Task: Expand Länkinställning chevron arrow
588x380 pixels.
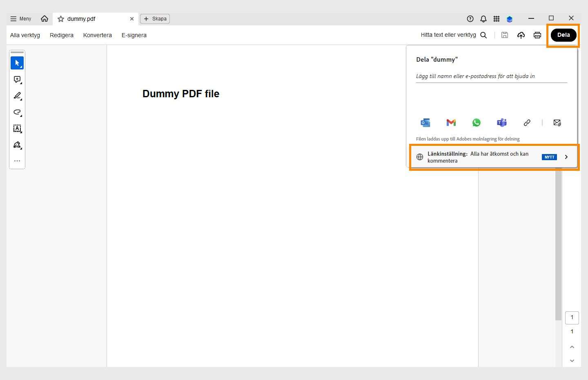Action: [x=566, y=157]
